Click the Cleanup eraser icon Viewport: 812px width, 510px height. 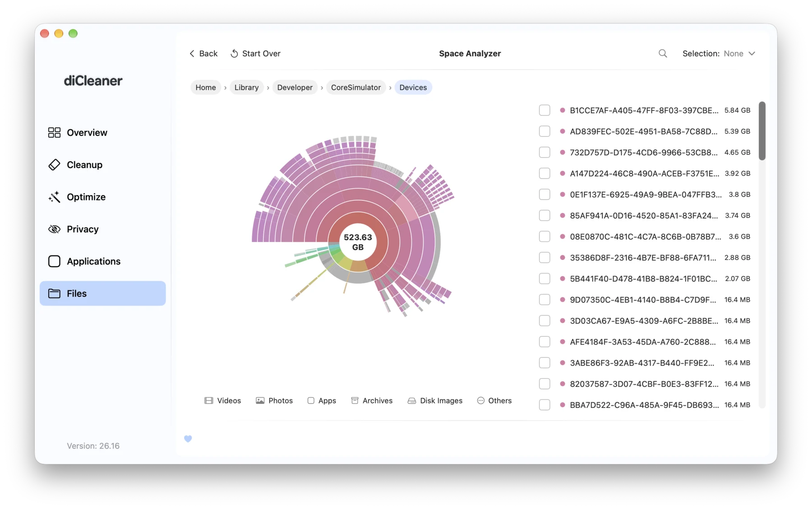[x=54, y=165]
